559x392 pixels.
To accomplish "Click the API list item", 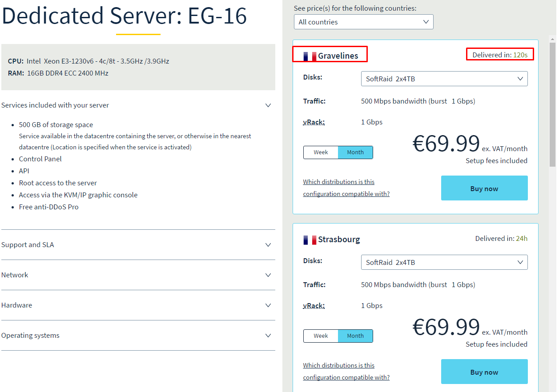I will 24,171.
